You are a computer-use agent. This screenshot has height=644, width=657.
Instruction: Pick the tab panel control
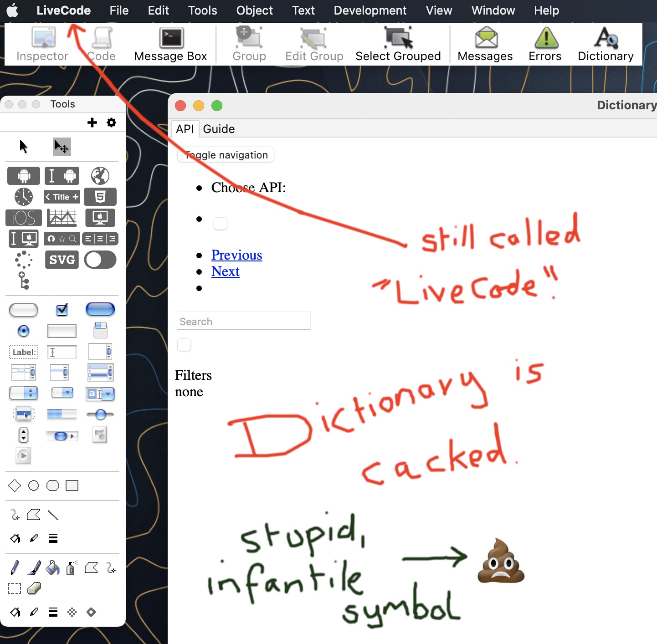pos(100,330)
